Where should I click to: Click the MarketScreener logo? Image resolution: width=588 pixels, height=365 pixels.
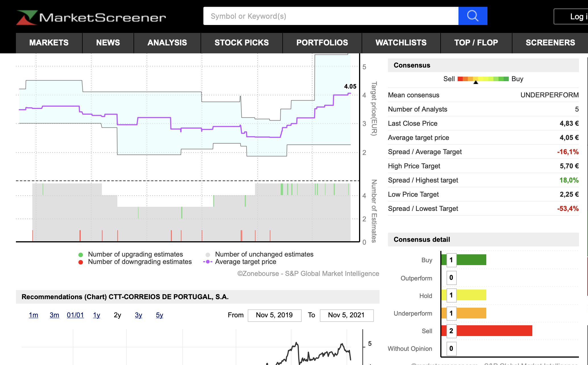click(91, 17)
